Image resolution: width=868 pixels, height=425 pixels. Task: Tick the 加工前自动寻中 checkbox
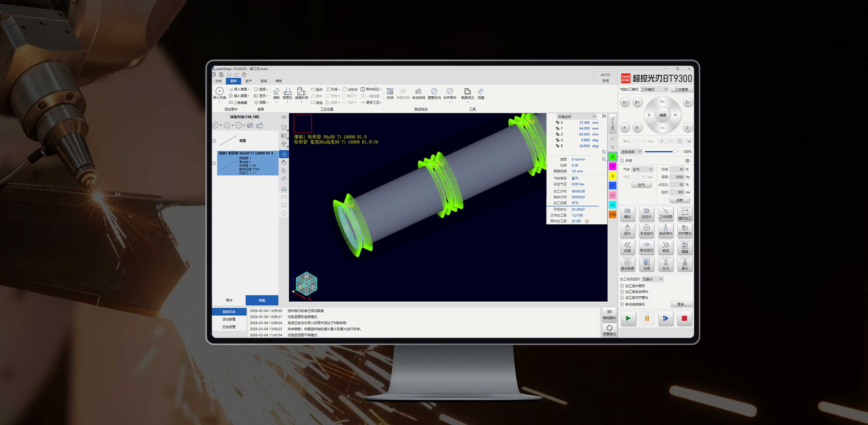point(622,292)
